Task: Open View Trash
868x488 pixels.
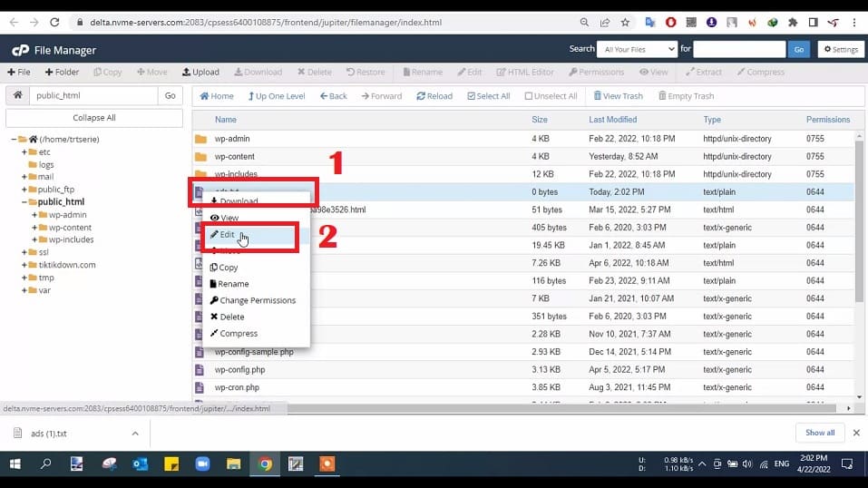Action: 618,96
